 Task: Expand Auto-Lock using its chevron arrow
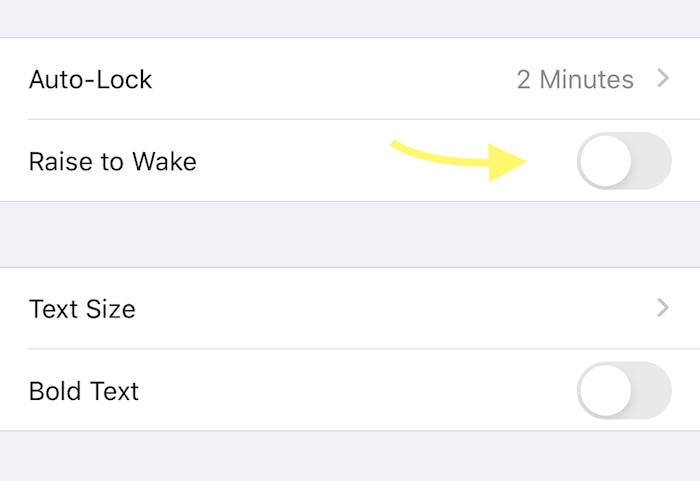(x=663, y=79)
